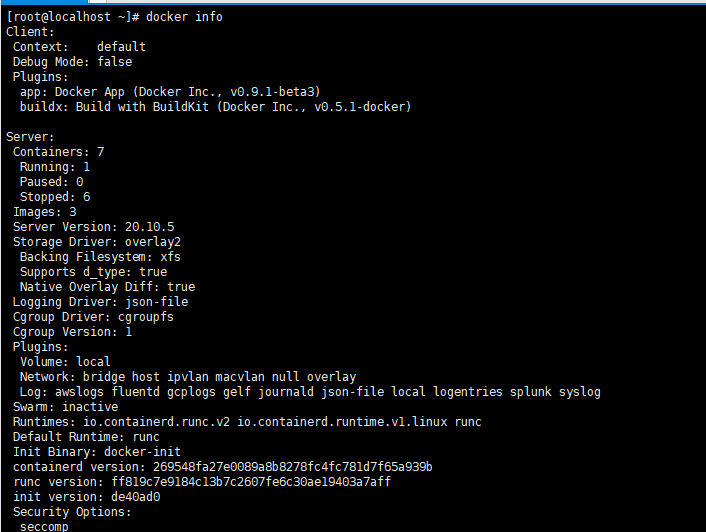Click the 'Containers: 7' line
This screenshot has height=532, width=706.
click(x=59, y=152)
